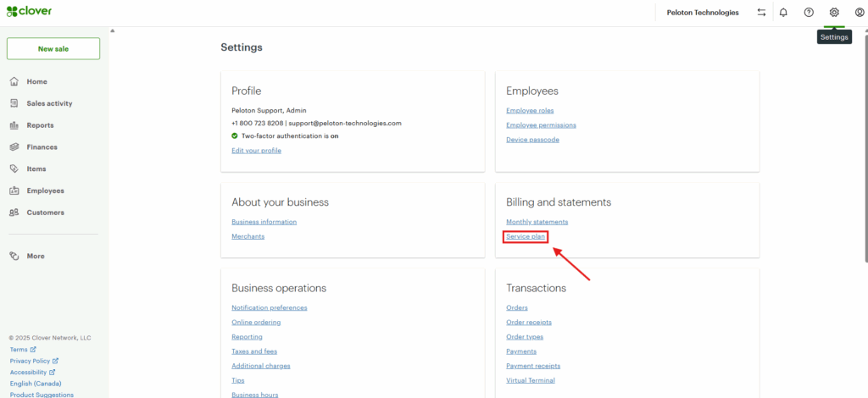Open the user account profile icon

pyautogui.click(x=860, y=13)
